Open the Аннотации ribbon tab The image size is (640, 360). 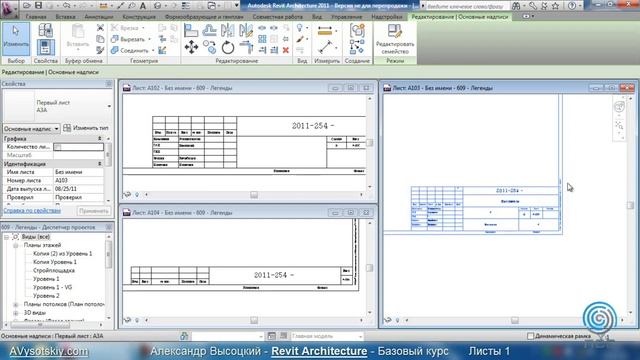(99, 17)
